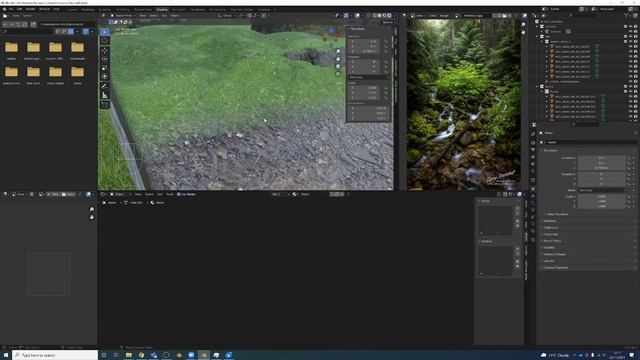Image resolution: width=640 pixels, height=360 pixels.
Task: Toggle viewport overlays button
Action: (357, 16)
